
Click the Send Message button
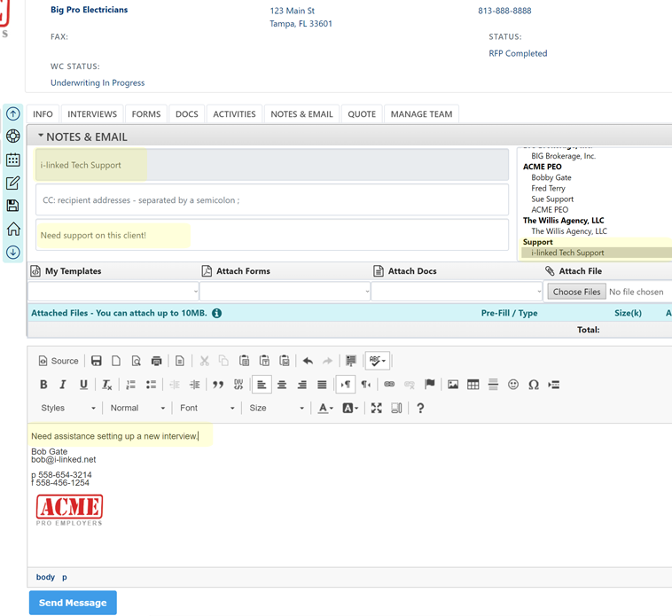pyautogui.click(x=73, y=603)
